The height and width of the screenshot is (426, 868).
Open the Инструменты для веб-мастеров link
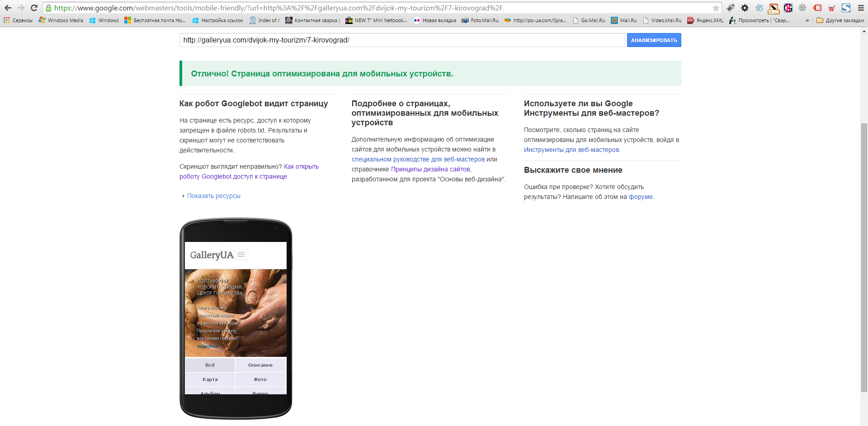(571, 150)
